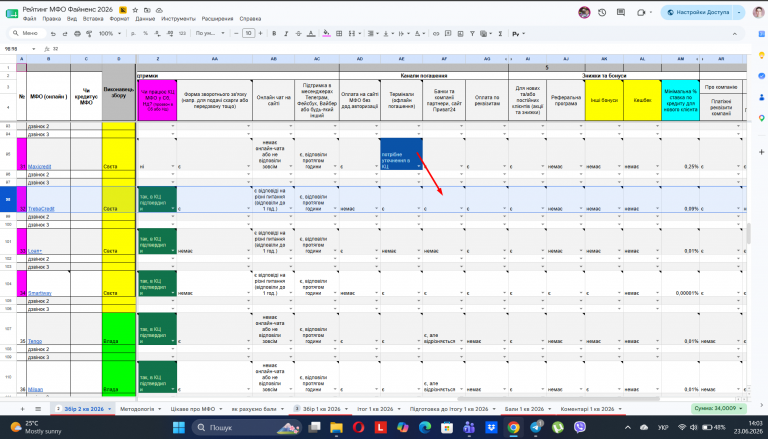The height and width of the screenshot is (439, 768).
Task: Open the Windows Start menu
Action: coord(179,427)
